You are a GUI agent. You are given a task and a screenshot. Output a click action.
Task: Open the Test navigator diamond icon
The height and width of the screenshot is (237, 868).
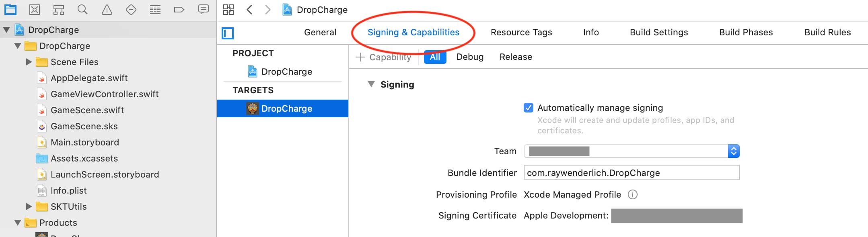131,10
